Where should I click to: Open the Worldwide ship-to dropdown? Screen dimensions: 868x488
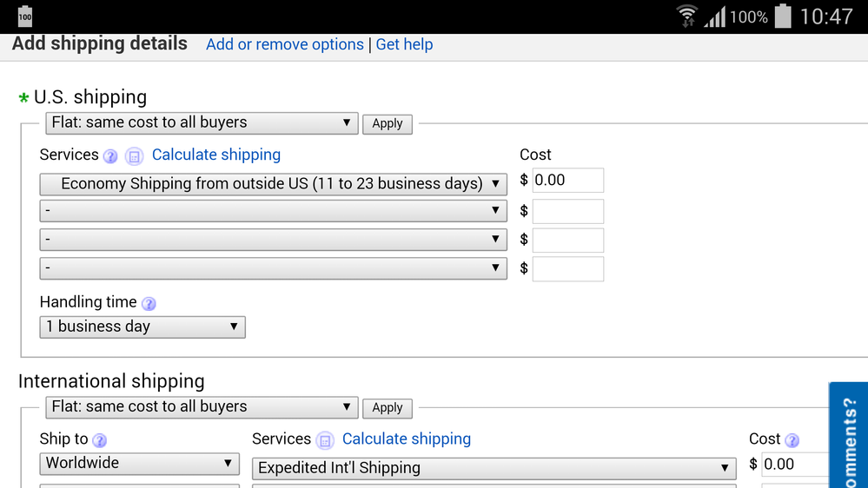139,464
